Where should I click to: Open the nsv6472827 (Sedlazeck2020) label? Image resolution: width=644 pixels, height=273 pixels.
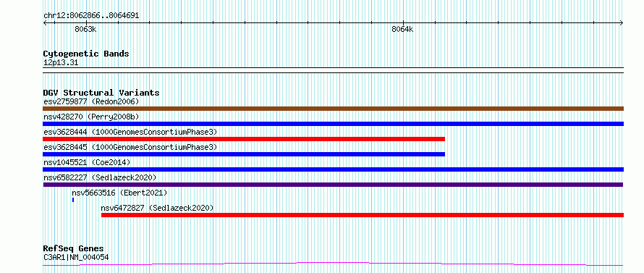157,208
